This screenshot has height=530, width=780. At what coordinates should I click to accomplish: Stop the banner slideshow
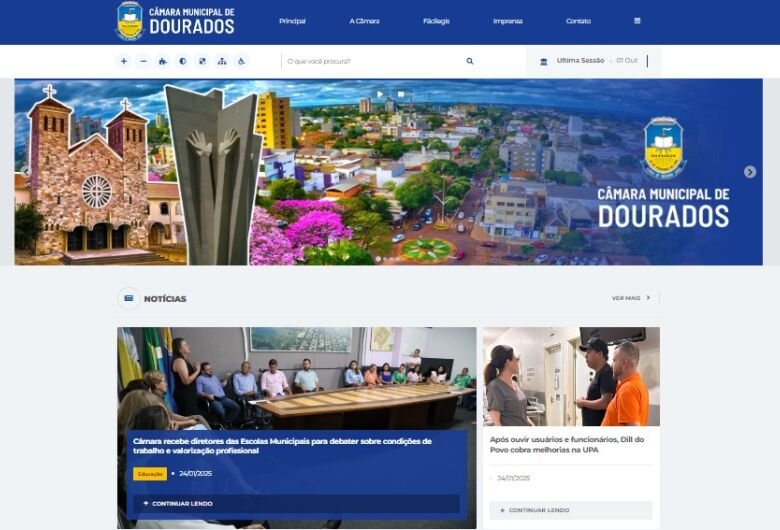[x=400, y=94]
